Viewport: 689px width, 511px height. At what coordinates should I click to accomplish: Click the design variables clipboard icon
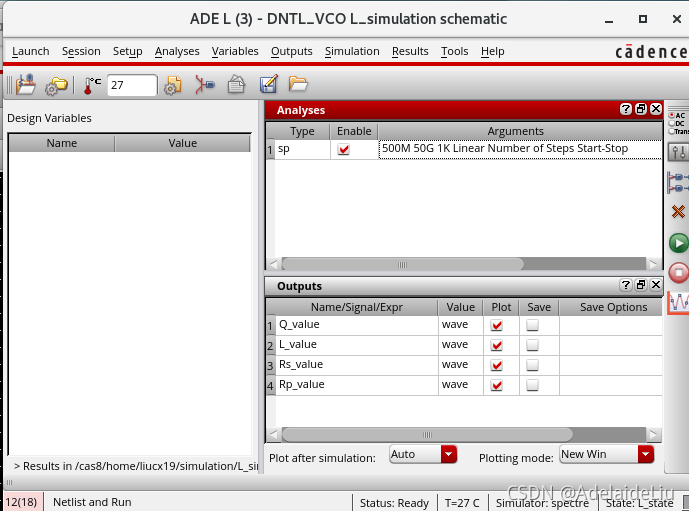(x=236, y=84)
